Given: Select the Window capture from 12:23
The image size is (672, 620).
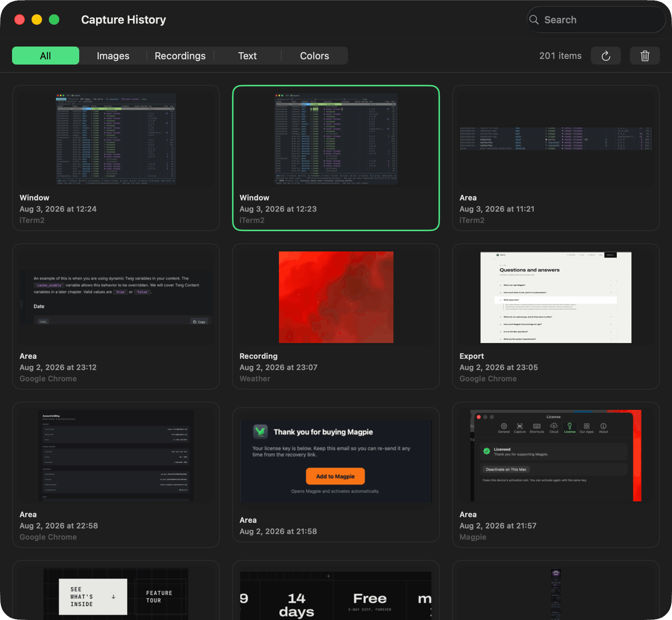Looking at the screenshot, I should [336, 158].
